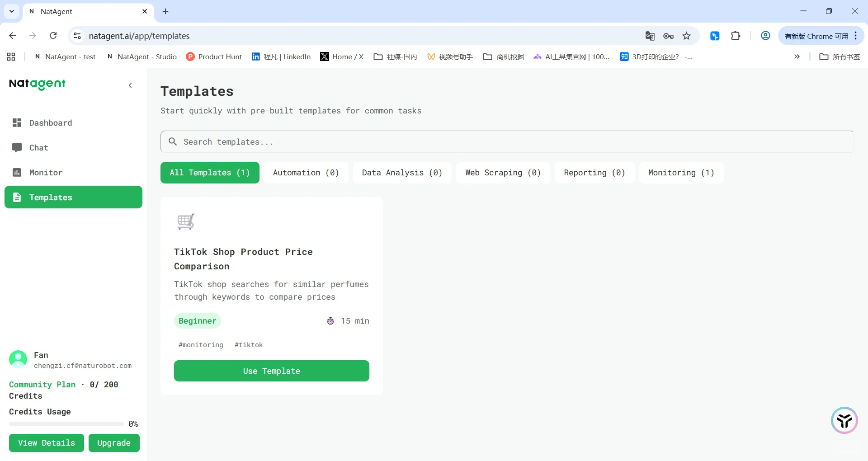Bookmark this page with star
868x461 pixels.
coord(687,36)
